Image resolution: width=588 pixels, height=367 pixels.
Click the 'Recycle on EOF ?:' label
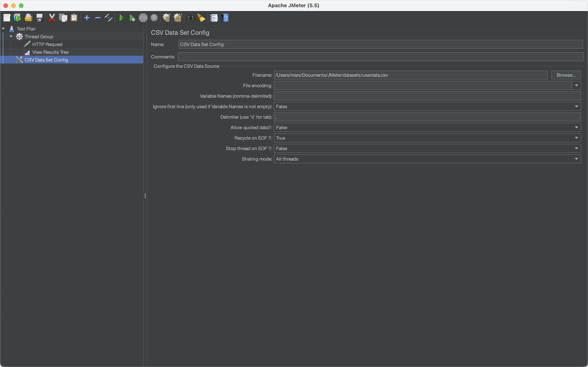(254, 138)
